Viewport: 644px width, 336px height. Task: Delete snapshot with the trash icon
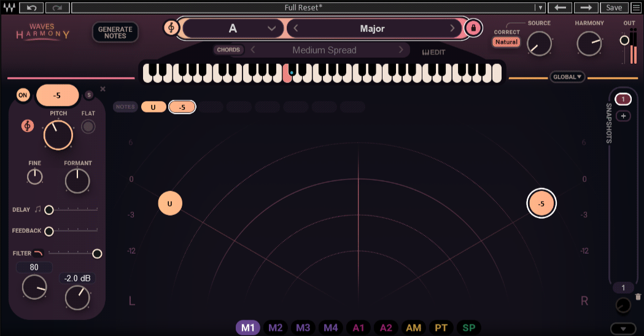pos(638,297)
